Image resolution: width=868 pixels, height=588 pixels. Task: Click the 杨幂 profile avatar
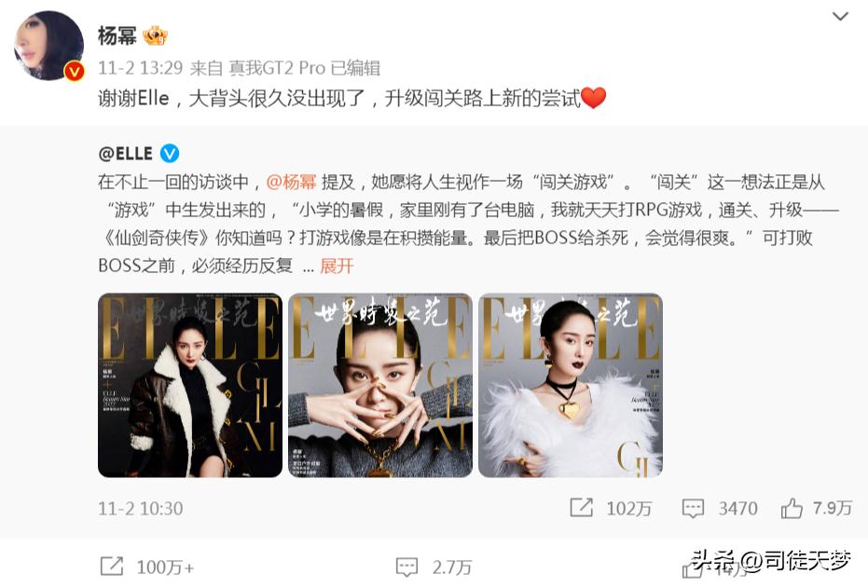pyautogui.click(x=48, y=46)
